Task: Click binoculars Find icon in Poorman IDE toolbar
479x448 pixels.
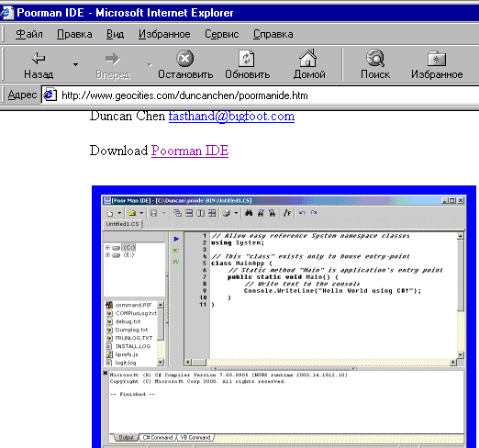Action: (x=249, y=213)
